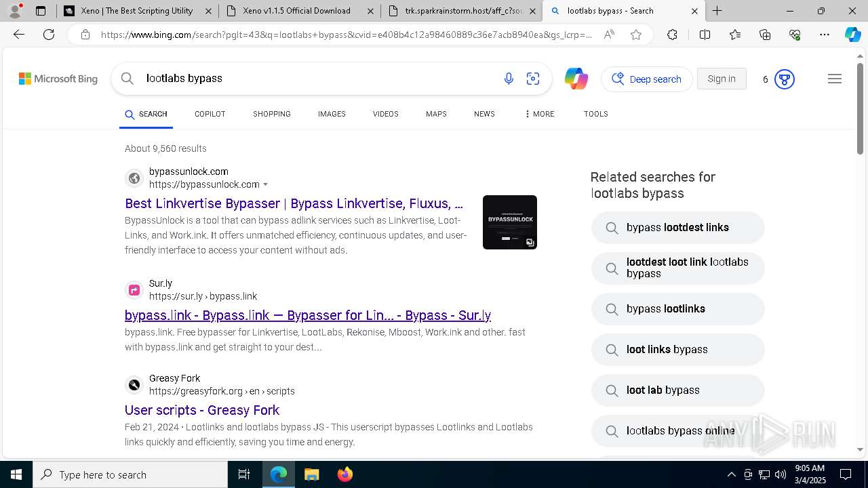Screen dimensions: 868x488
Task: Switch to the trk.sparkrainstorm.host tab
Action: pos(461,11)
